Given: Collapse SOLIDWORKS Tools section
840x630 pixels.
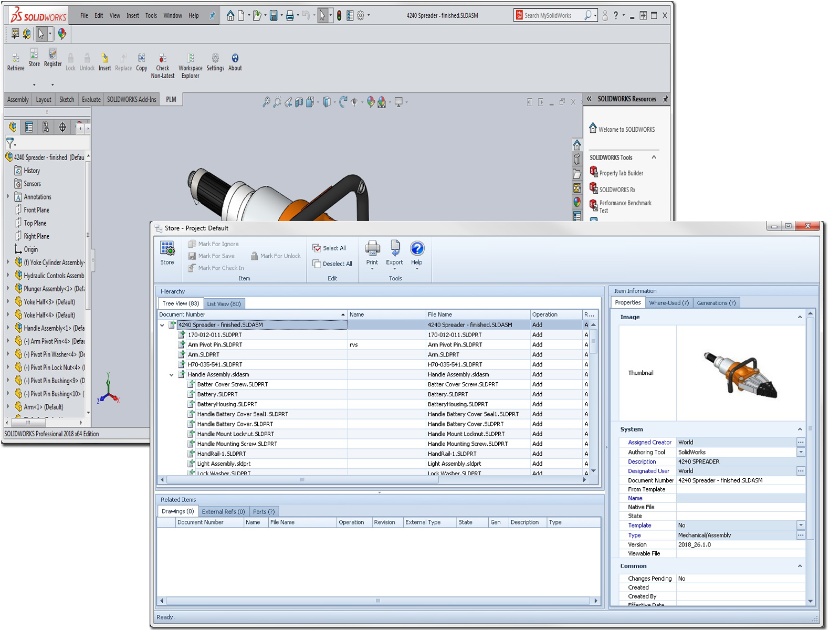Looking at the screenshot, I should click(654, 157).
